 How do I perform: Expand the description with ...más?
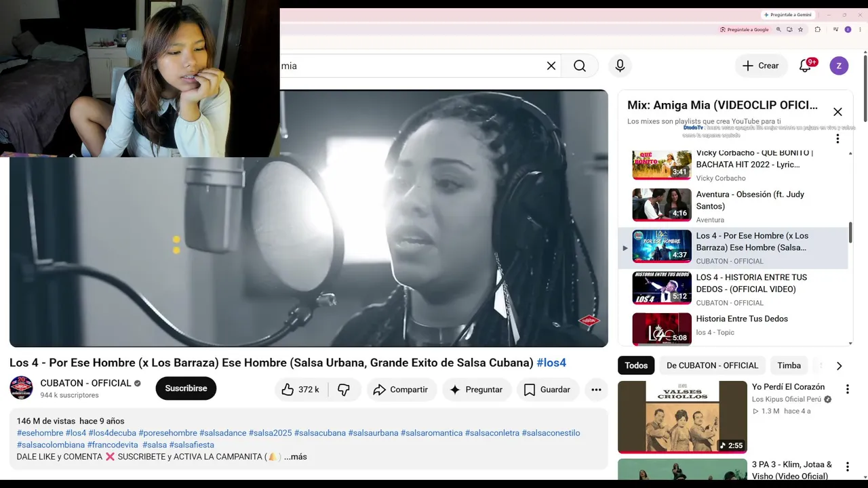[x=296, y=457]
